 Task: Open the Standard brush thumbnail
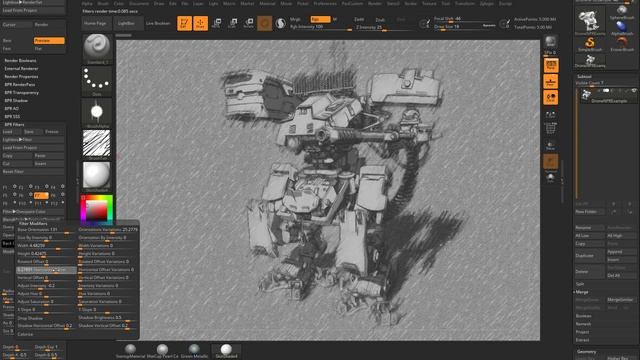[97, 49]
